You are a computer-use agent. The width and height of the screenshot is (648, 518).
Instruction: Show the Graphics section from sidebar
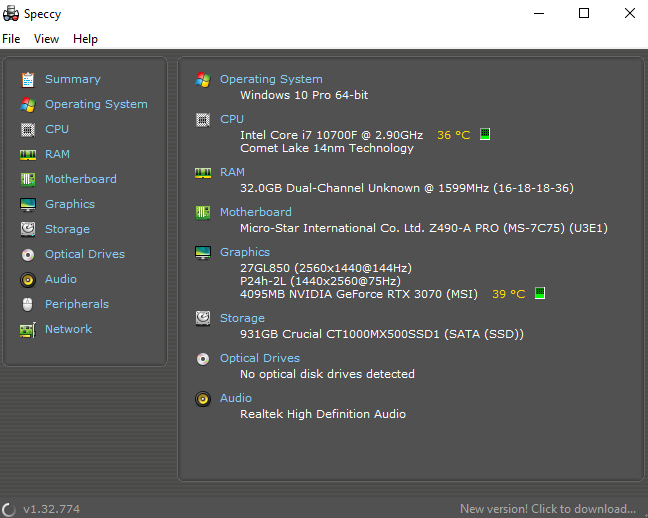[x=70, y=204]
